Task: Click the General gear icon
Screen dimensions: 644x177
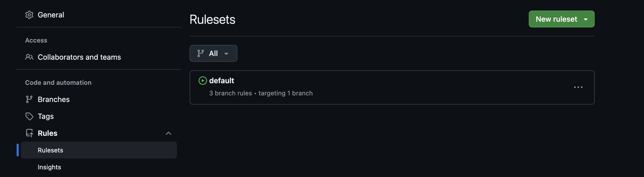Action: pos(29,15)
